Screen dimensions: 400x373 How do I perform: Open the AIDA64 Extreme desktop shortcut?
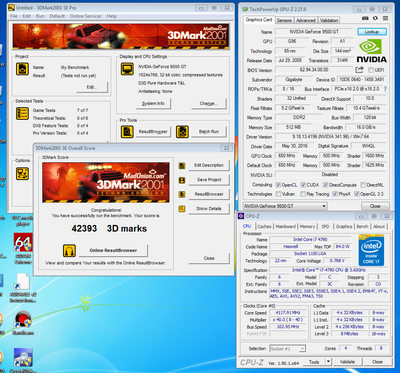(x=23, y=247)
